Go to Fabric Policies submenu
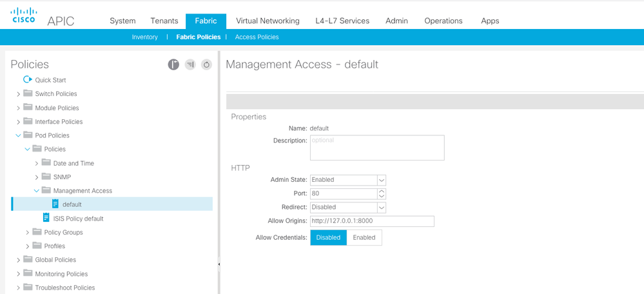This screenshot has height=294, width=644. tap(199, 37)
